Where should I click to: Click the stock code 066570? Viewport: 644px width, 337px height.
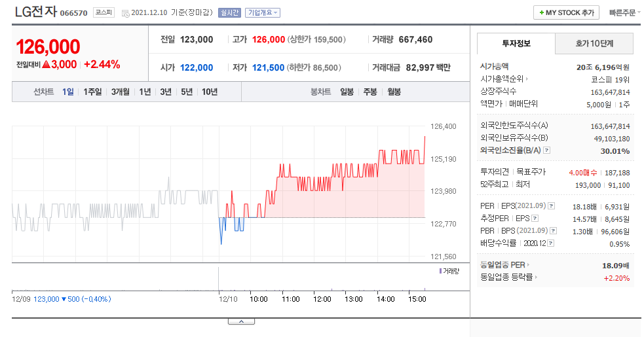click(x=73, y=13)
